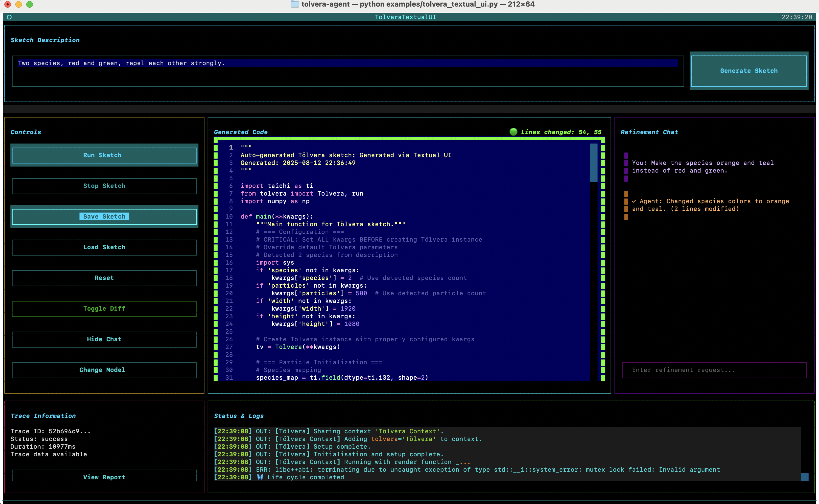This screenshot has height=504, width=819.
Task: Click the Status & Logs scrollbar thumb
Action: click(804, 477)
